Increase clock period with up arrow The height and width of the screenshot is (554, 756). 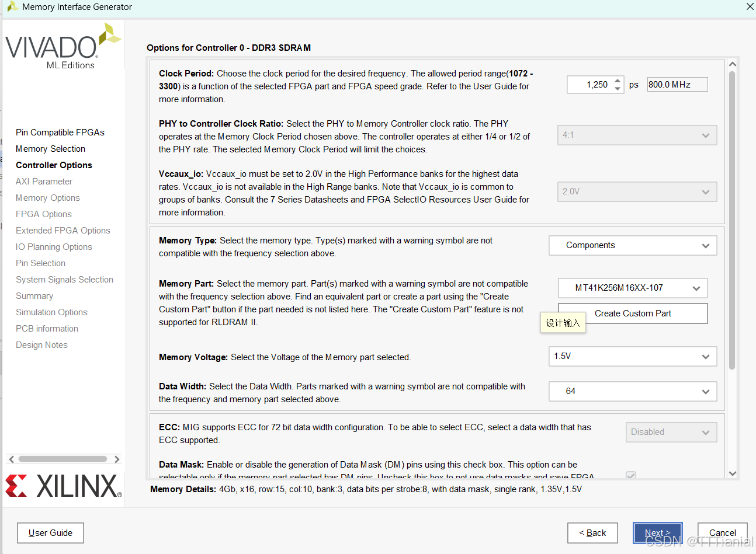(x=618, y=81)
